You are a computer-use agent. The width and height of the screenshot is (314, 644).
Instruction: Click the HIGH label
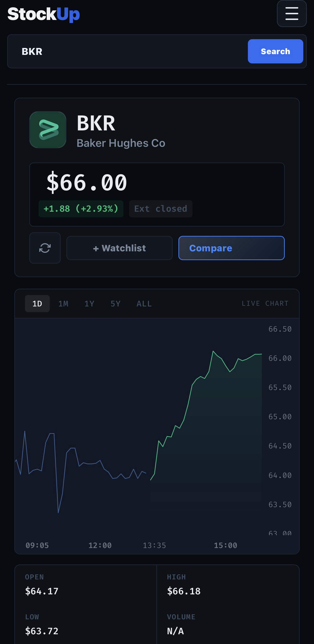pyautogui.click(x=176, y=577)
